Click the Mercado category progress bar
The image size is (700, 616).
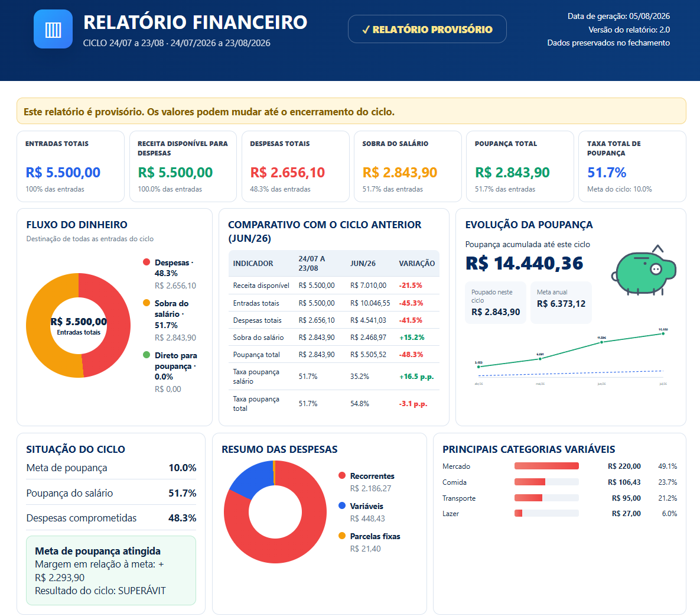tap(546, 466)
